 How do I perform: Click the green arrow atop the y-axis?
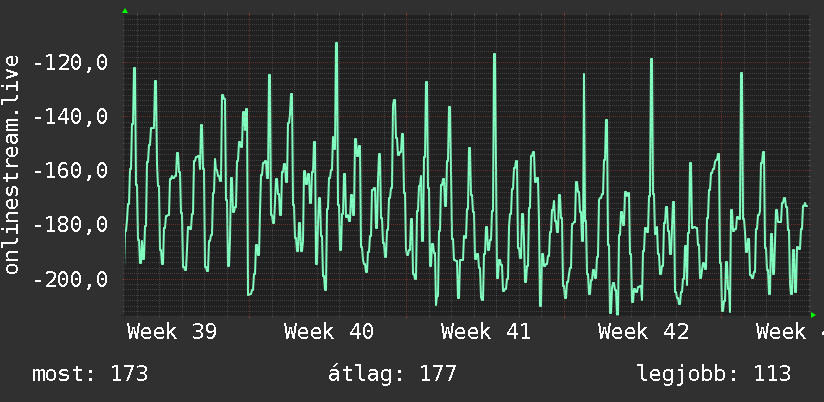coord(125,11)
